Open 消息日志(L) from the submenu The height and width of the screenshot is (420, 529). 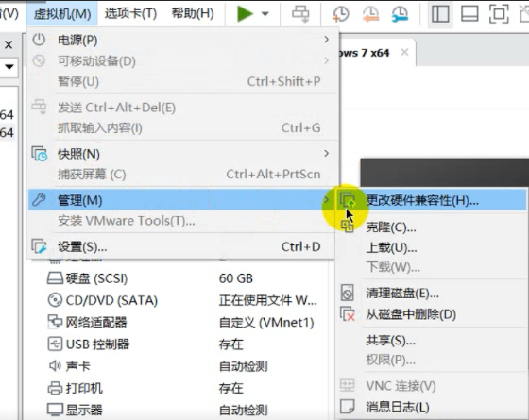tap(432, 407)
